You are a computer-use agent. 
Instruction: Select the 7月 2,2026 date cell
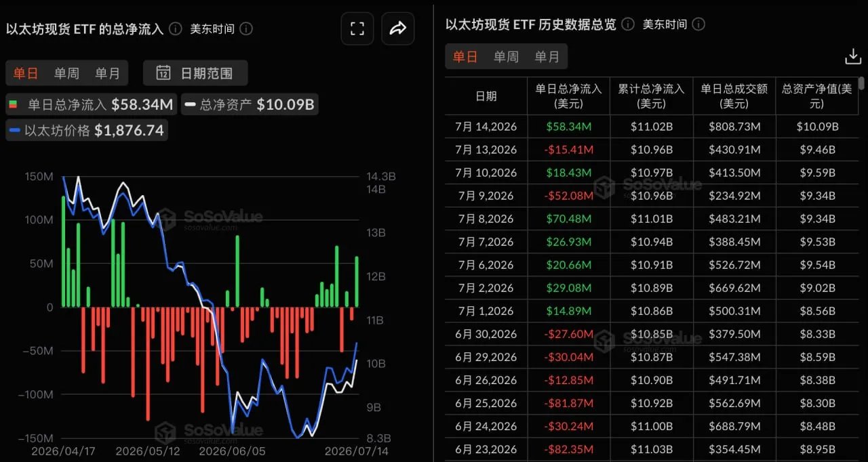pos(486,288)
